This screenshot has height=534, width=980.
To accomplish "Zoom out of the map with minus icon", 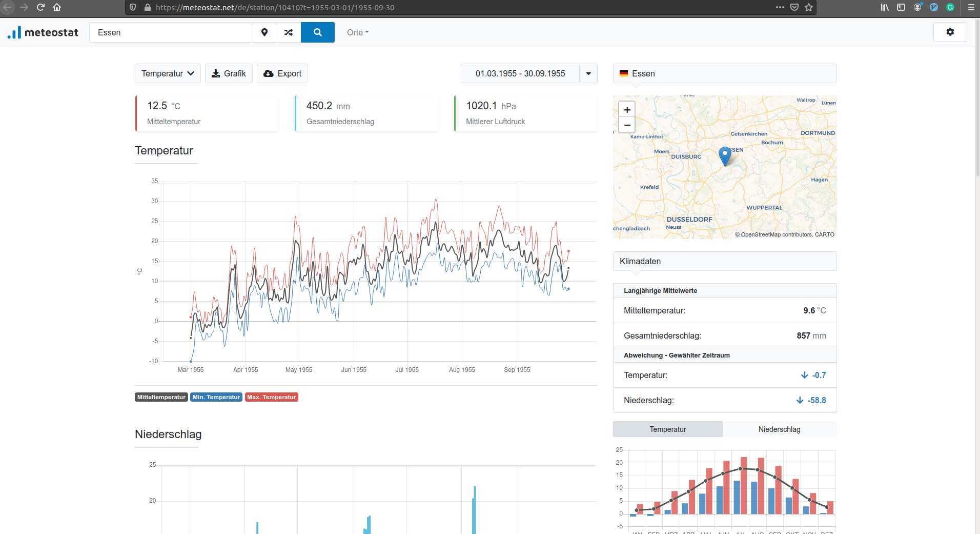I will (627, 125).
